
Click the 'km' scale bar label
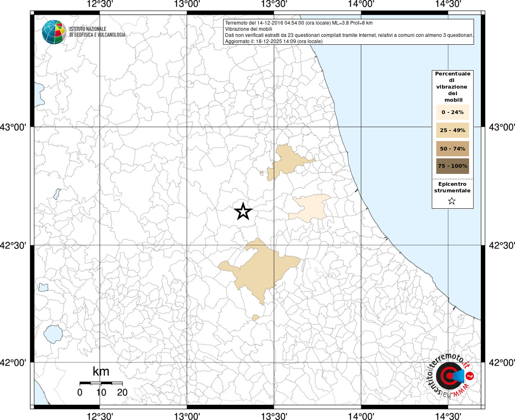coord(101,372)
